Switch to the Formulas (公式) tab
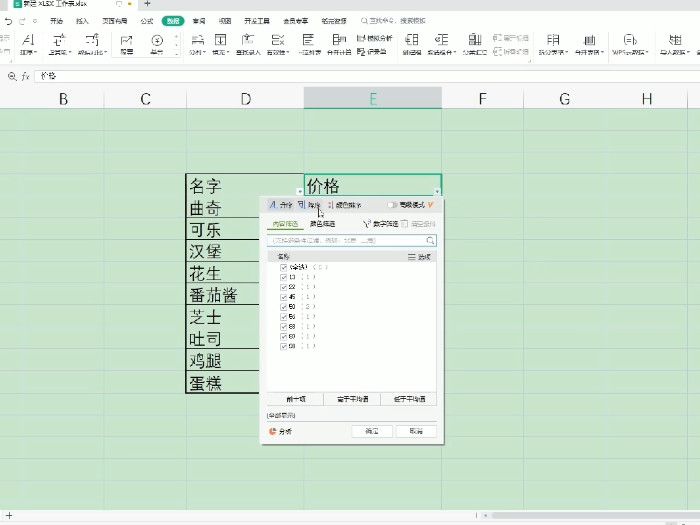Viewport: 700px width, 525px height. [146, 21]
